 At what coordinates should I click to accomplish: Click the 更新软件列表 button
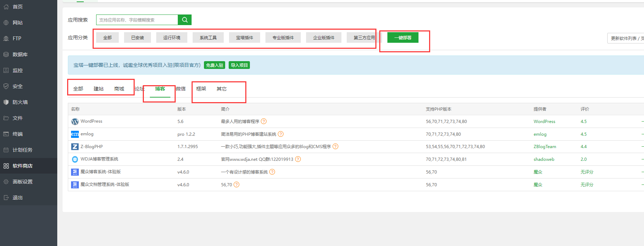point(626,38)
